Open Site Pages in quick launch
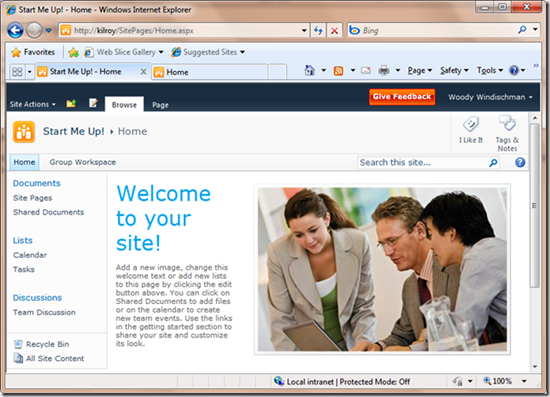Image resolution: width=550 pixels, height=397 pixels. (x=33, y=198)
